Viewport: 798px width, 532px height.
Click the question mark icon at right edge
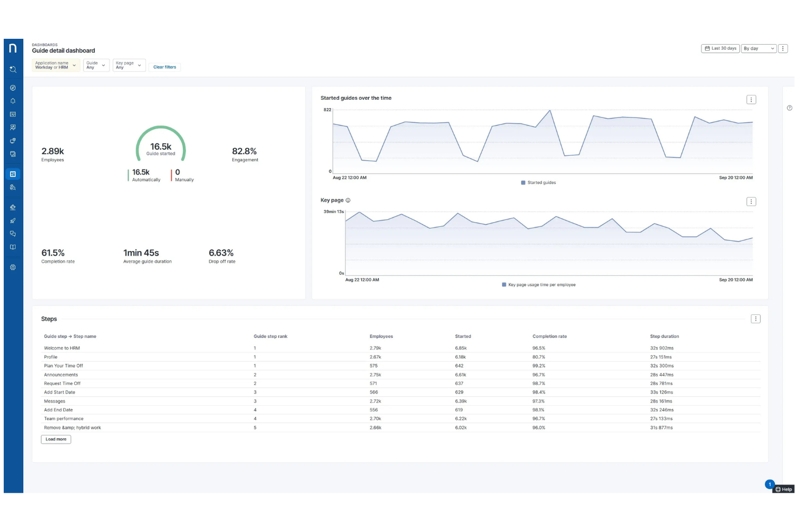[789, 108]
